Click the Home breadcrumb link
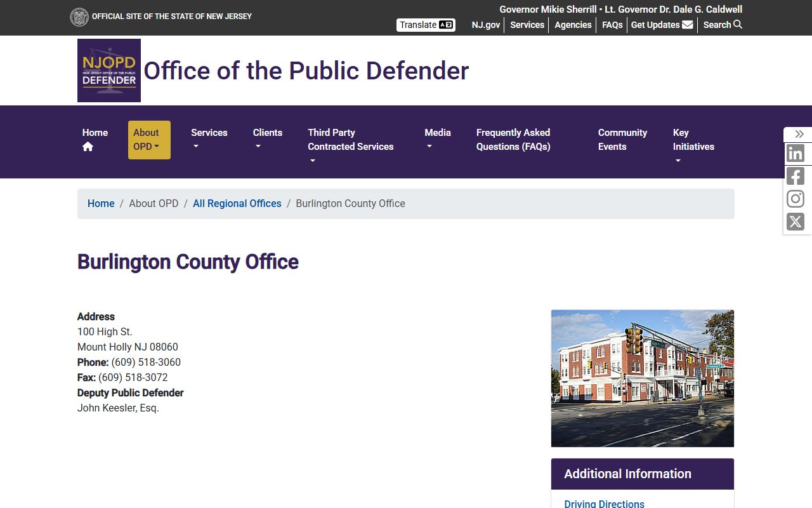Image resolution: width=812 pixels, height=508 pixels. pyautogui.click(x=101, y=204)
